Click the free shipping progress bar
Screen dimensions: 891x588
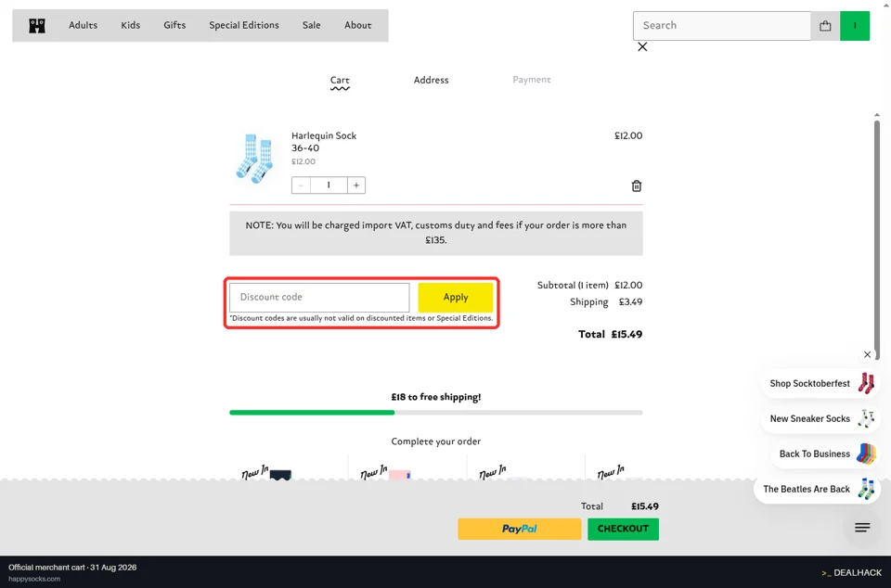[436, 413]
